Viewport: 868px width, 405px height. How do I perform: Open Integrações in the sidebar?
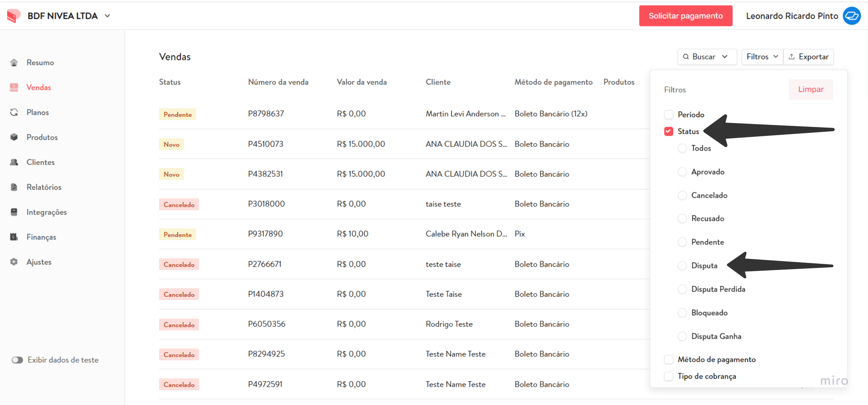coord(47,213)
